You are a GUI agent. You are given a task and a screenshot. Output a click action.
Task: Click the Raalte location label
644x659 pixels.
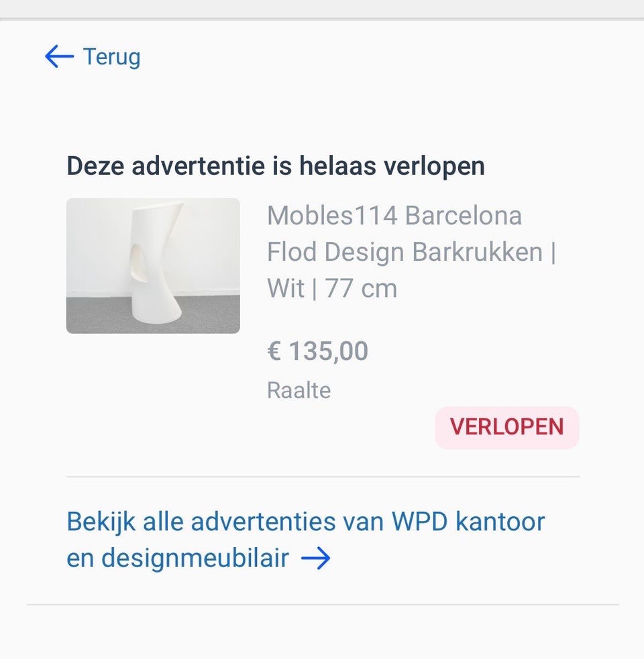point(299,390)
